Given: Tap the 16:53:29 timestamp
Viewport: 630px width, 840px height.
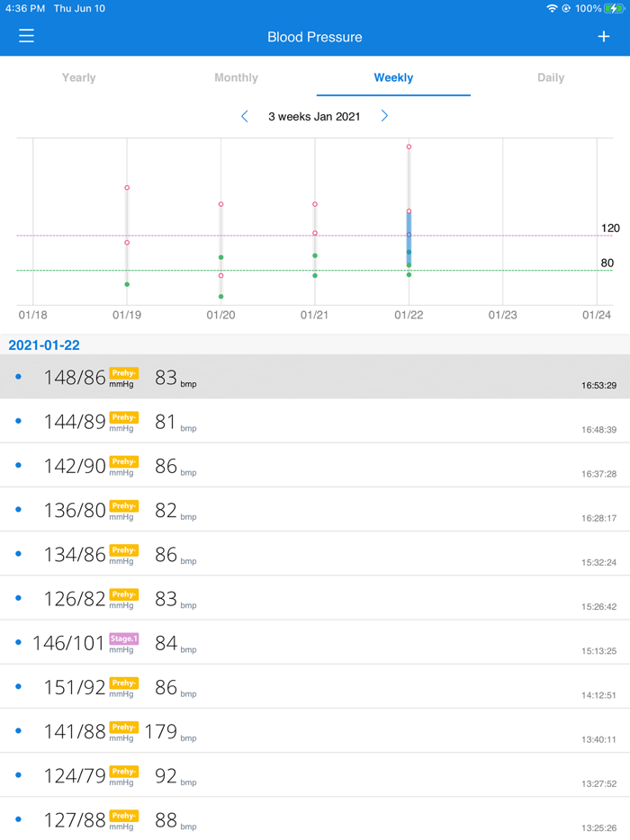Looking at the screenshot, I should coord(598,385).
